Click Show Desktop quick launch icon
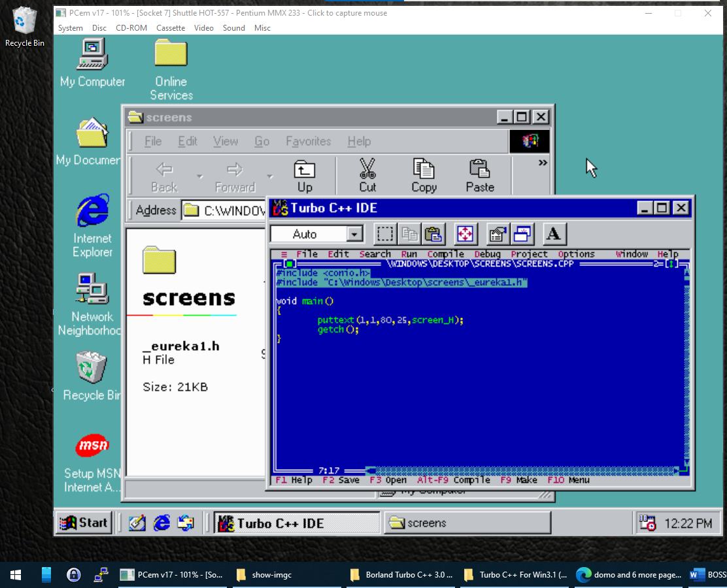727x588 pixels. pos(137,523)
